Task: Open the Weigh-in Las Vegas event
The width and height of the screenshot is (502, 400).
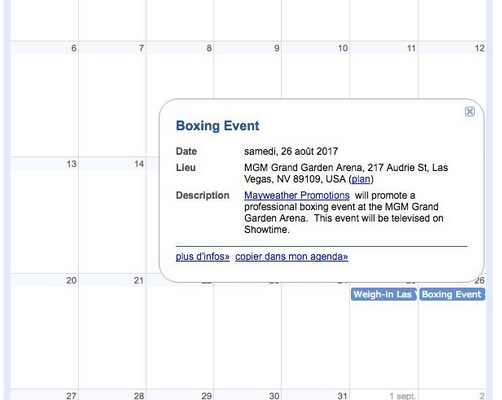Action: pos(384,294)
